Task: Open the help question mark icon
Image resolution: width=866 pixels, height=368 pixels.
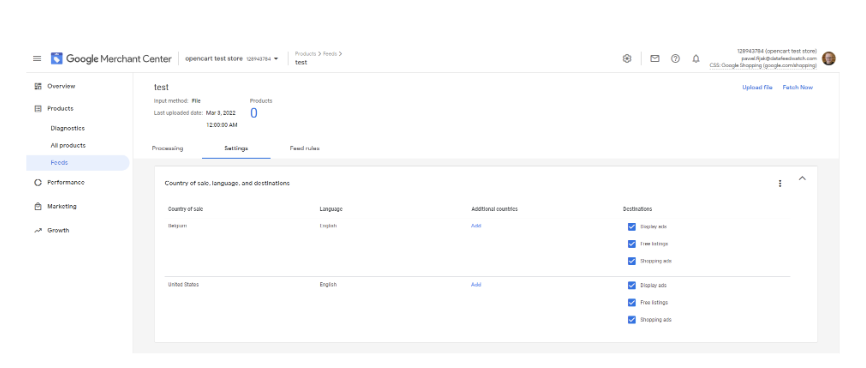Action: click(675, 59)
